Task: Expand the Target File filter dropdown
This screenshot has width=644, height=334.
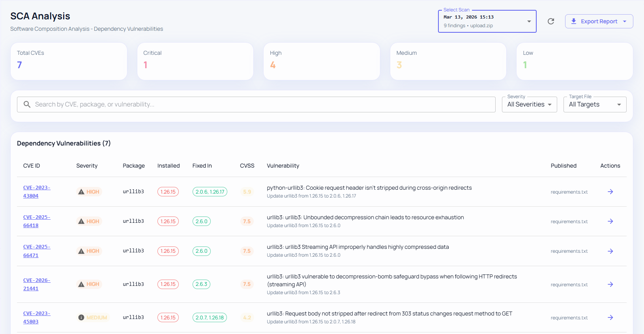Action: pos(595,104)
